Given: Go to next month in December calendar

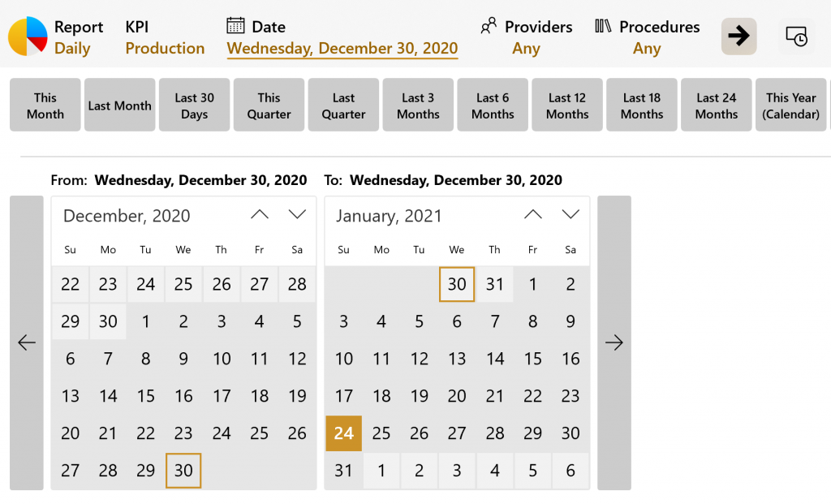Looking at the screenshot, I should 297,215.
